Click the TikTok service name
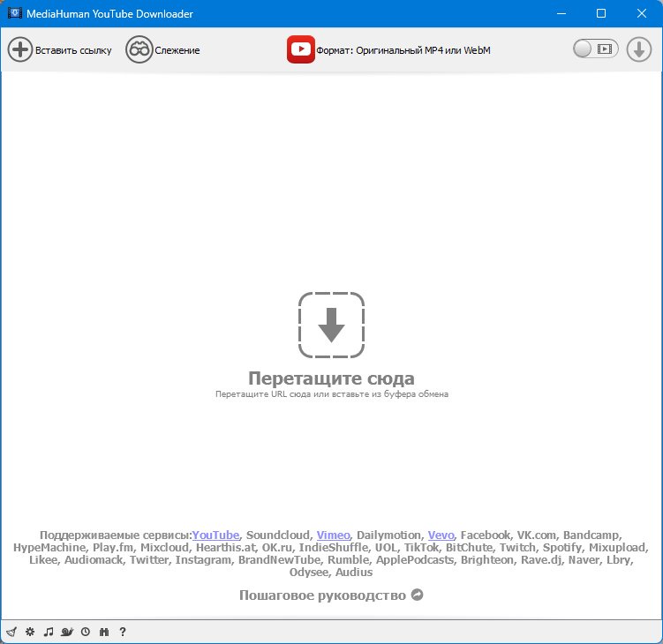This screenshot has height=644, width=663. point(421,548)
